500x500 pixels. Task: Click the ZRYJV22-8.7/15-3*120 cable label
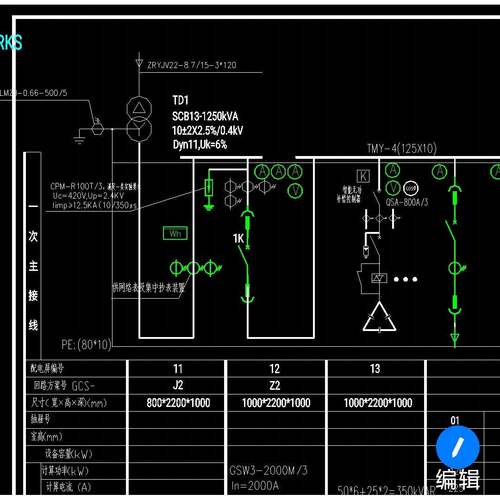192,65
